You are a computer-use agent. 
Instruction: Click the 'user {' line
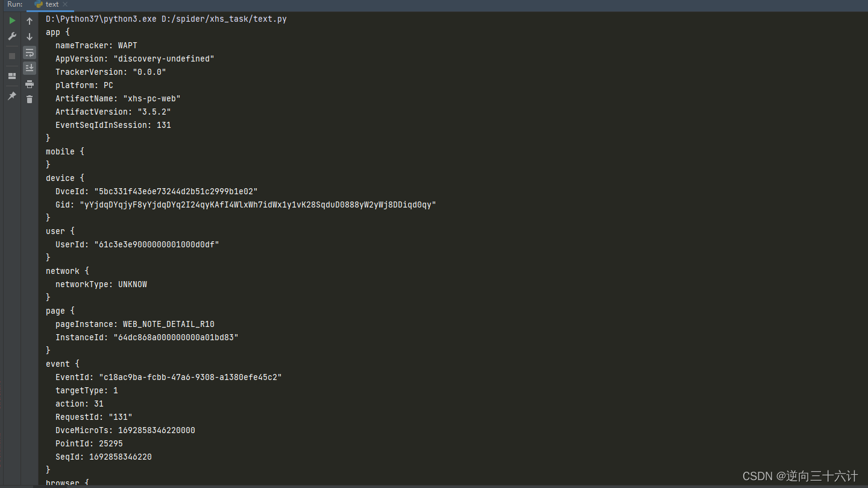point(60,231)
